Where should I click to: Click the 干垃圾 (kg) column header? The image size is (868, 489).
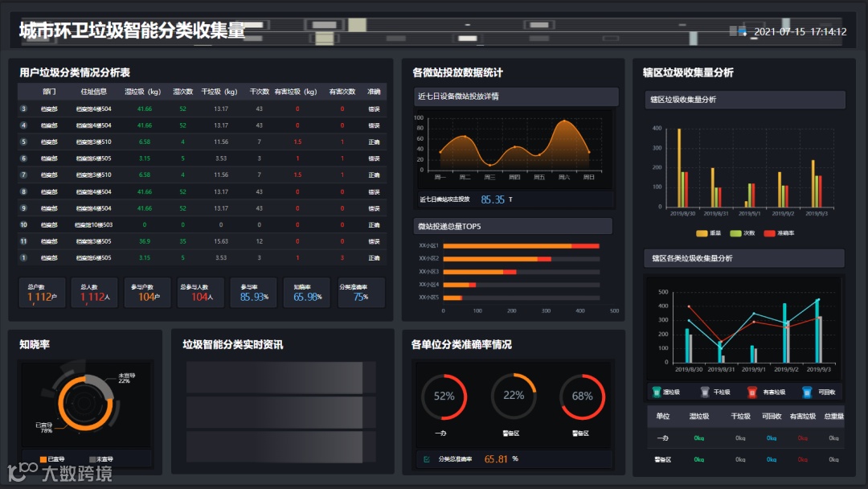point(219,92)
